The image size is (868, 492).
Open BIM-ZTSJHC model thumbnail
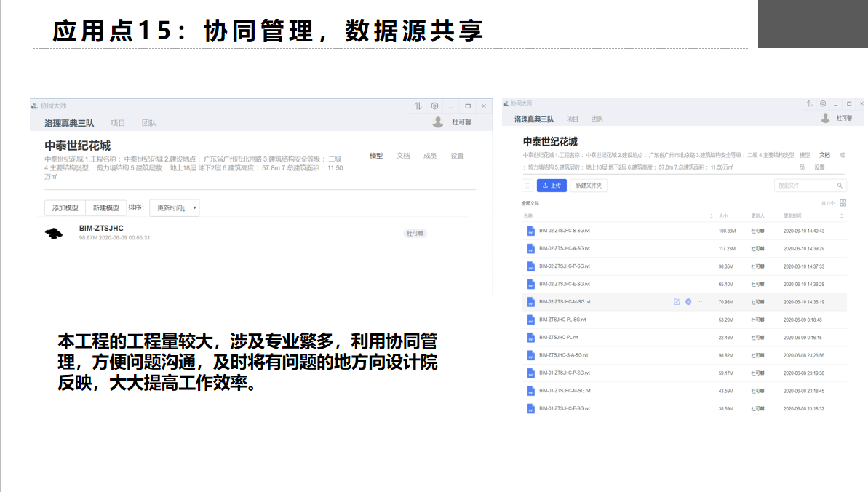pos(54,233)
